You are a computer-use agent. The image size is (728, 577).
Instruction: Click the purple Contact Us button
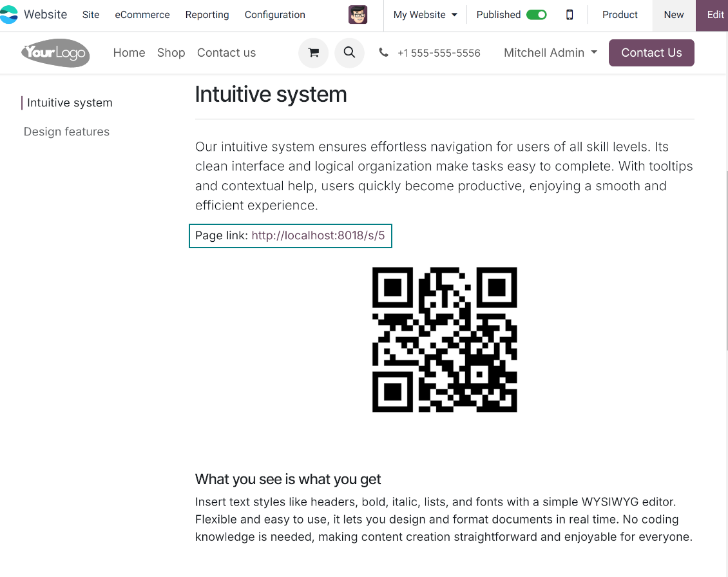[651, 53]
